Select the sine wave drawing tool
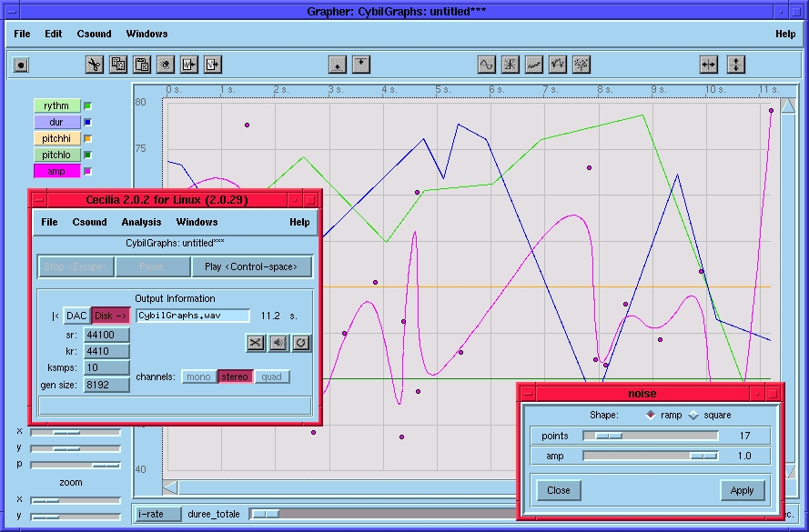 click(x=488, y=65)
